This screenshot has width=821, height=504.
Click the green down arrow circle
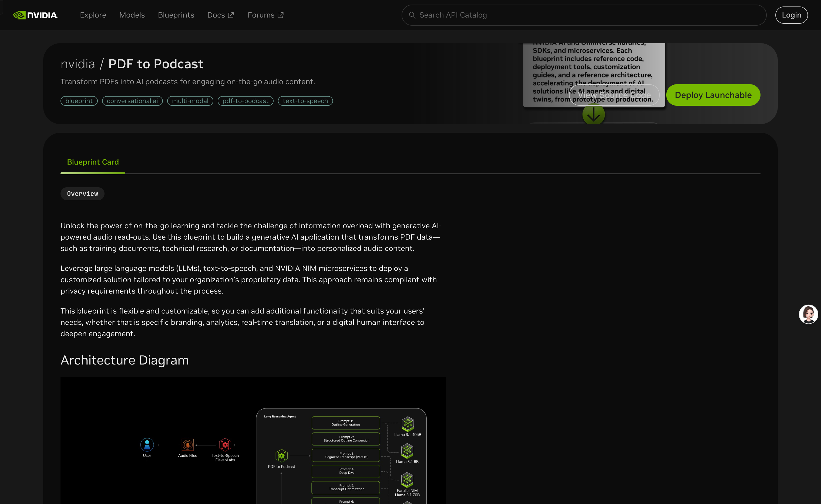(594, 114)
